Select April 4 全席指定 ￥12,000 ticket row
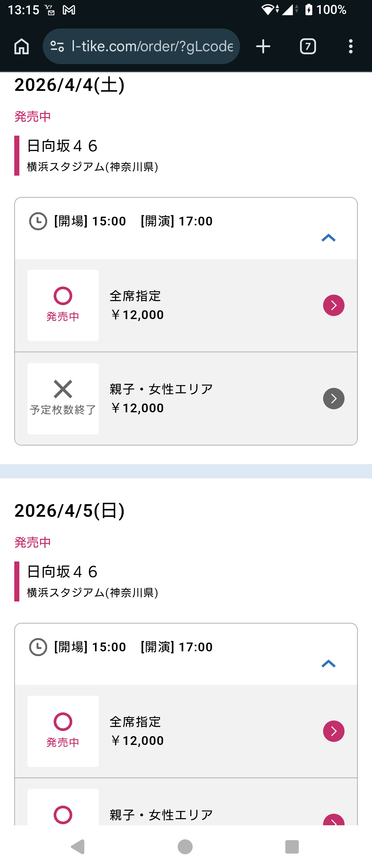The image size is (372, 868). pos(204,305)
